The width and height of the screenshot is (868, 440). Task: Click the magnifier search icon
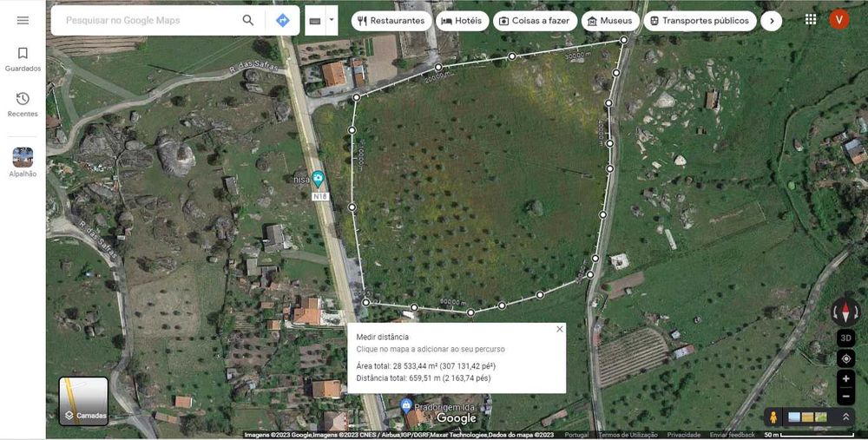click(248, 21)
